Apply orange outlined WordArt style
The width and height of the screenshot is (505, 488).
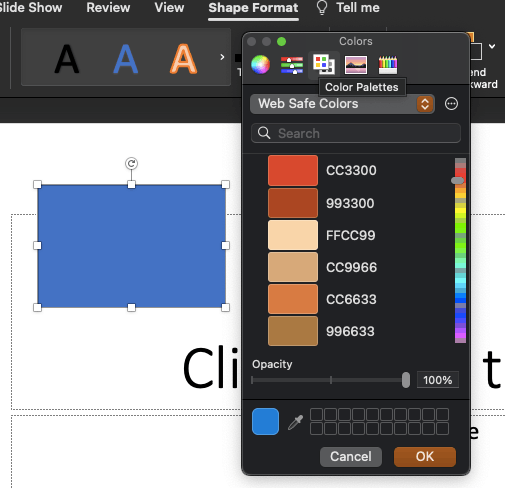(183, 59)
